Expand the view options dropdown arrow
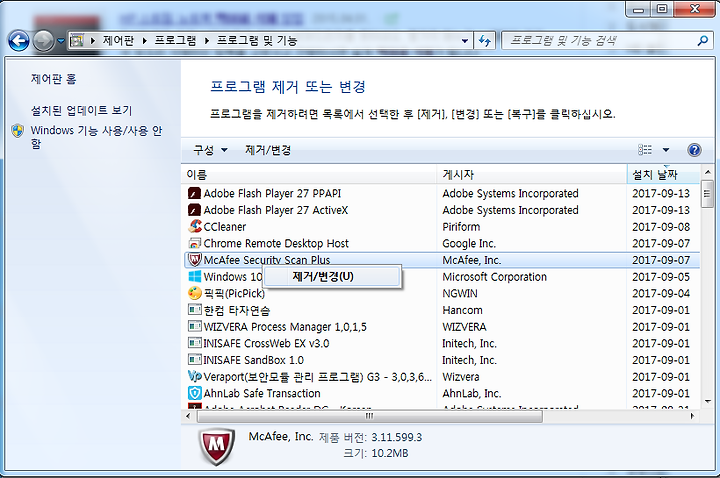The image size is (720, 478). [666, 150]
